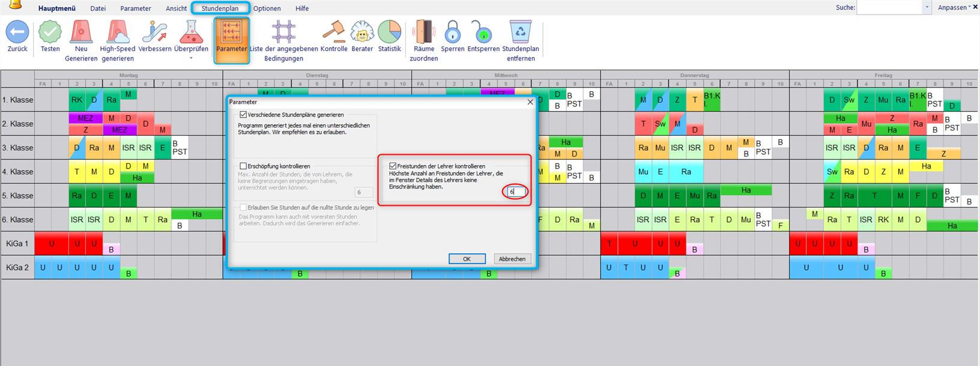Uncheck Freistunden der Lehrer kontrollieren
Viewport: 980px width, 366px height.
pos(393,166)
